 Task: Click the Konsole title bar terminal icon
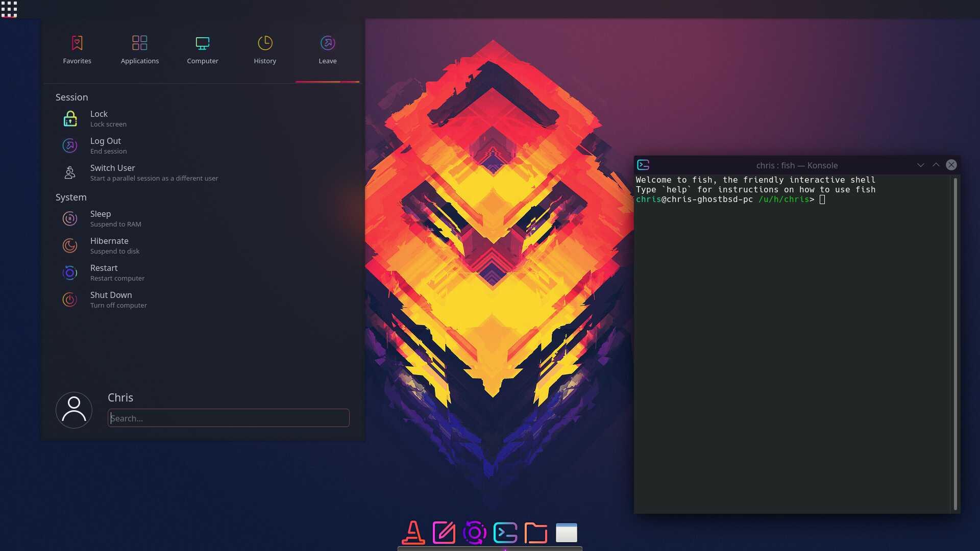pyautogui.click(x=643, y=165)
